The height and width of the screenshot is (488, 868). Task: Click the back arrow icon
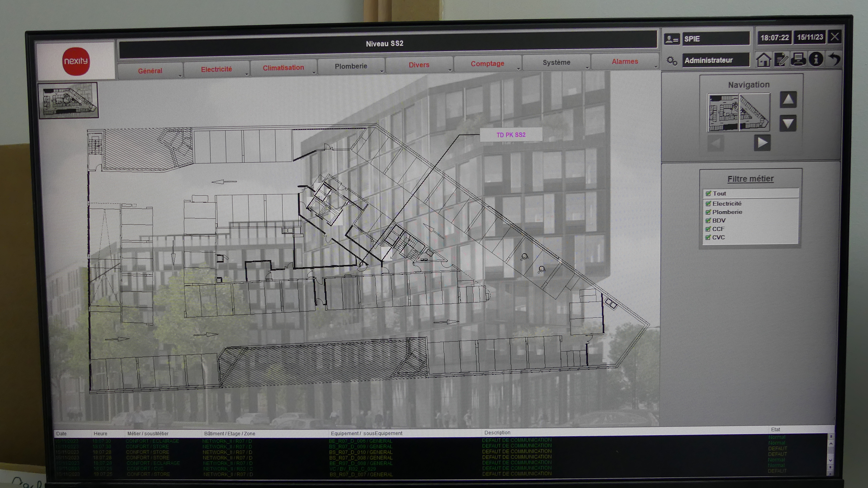[x=834, y=59]
